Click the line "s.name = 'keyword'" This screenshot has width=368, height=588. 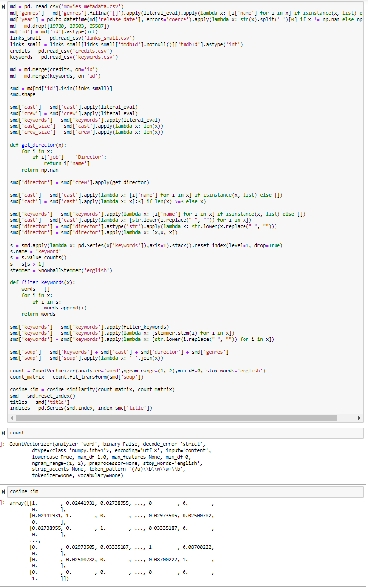click(x=34, y=251)
